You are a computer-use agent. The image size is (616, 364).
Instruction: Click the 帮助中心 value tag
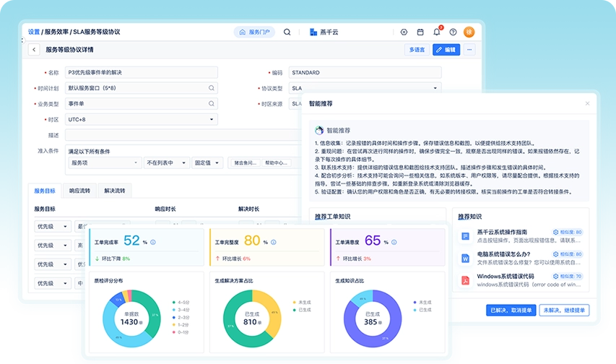click(x=276, y=162)
